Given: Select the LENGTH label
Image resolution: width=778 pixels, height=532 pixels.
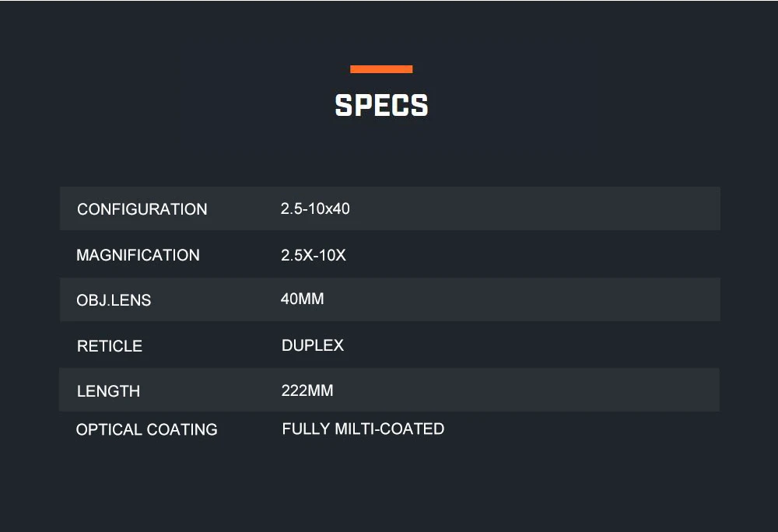Looking at the screenshot, I should coord(108,391).
